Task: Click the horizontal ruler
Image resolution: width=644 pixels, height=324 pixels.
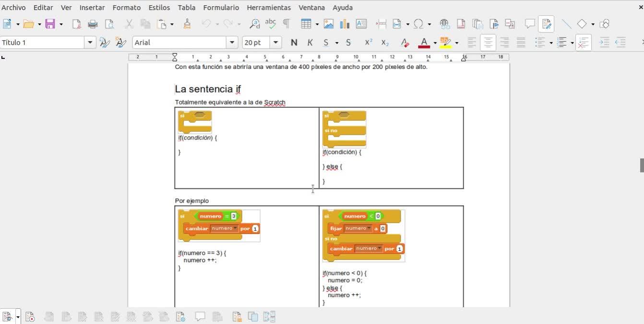Action: 319,57
